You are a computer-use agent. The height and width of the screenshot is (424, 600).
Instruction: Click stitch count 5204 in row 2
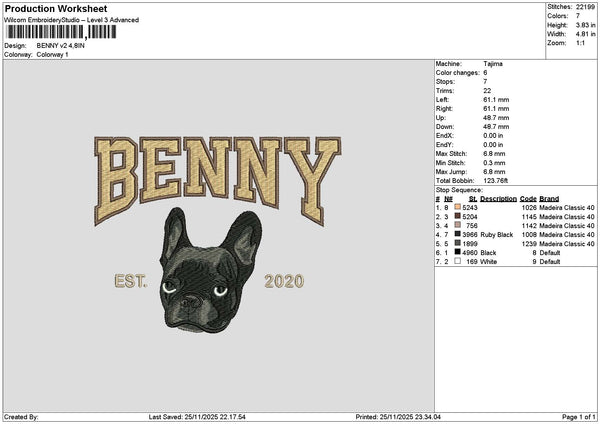pos(470,217)
